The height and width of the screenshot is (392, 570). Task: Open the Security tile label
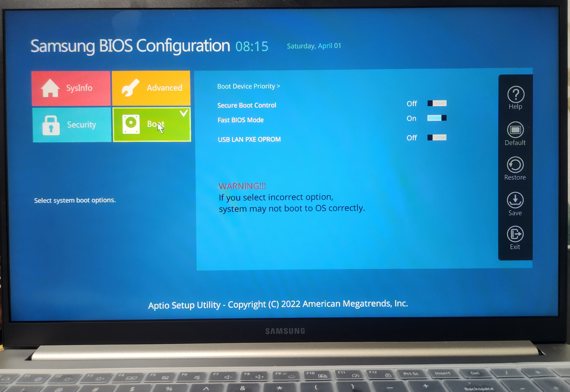tap(81, 125)
